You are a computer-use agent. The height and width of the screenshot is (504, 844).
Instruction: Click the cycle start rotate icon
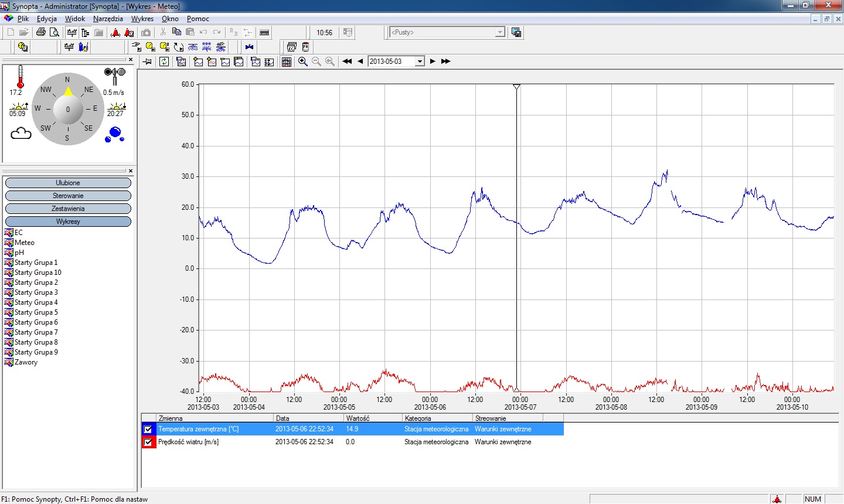(178, 47)
